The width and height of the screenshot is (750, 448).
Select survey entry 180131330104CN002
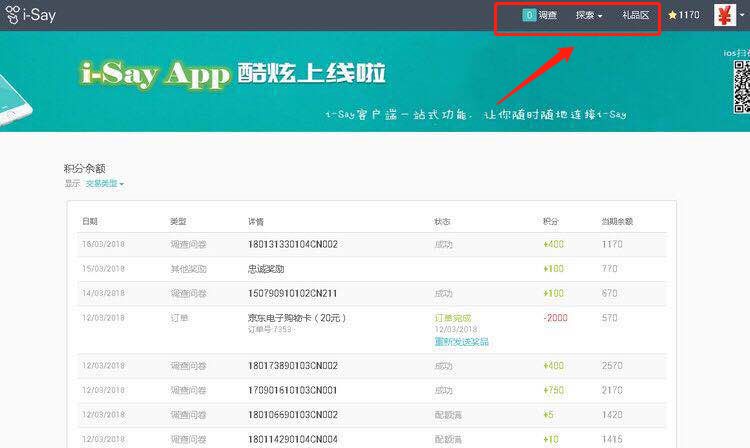pyautogui.click(x=292, y=244)
